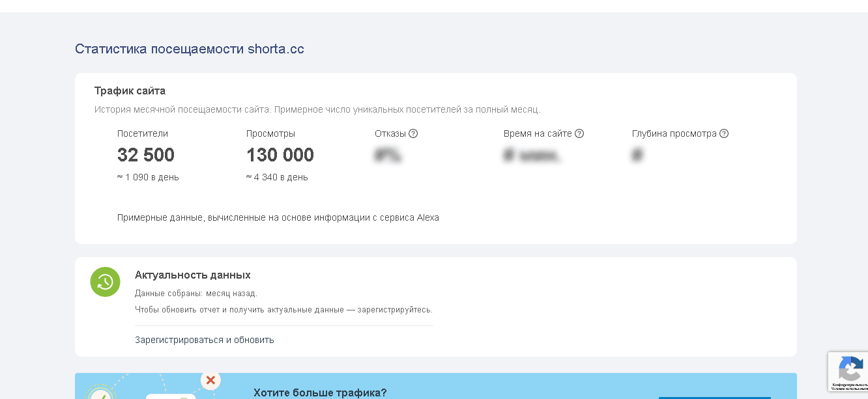Click the Статистика посещаемости shorta.cc heading

(x=190, y=49)
